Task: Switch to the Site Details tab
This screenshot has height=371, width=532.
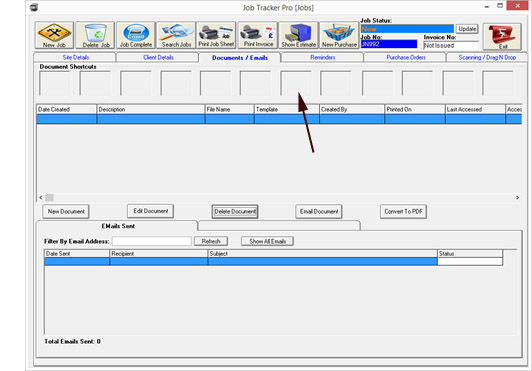Action: coord(76,57)
